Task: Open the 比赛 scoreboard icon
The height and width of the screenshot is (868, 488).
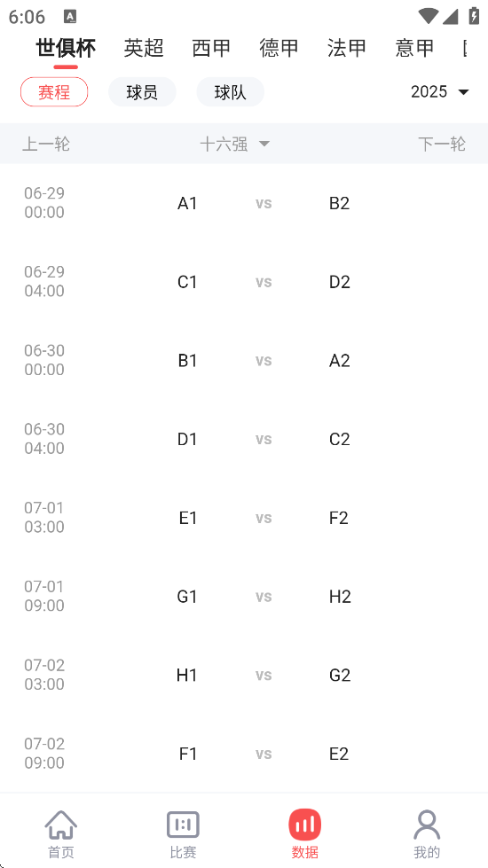Action: [183, 825]
